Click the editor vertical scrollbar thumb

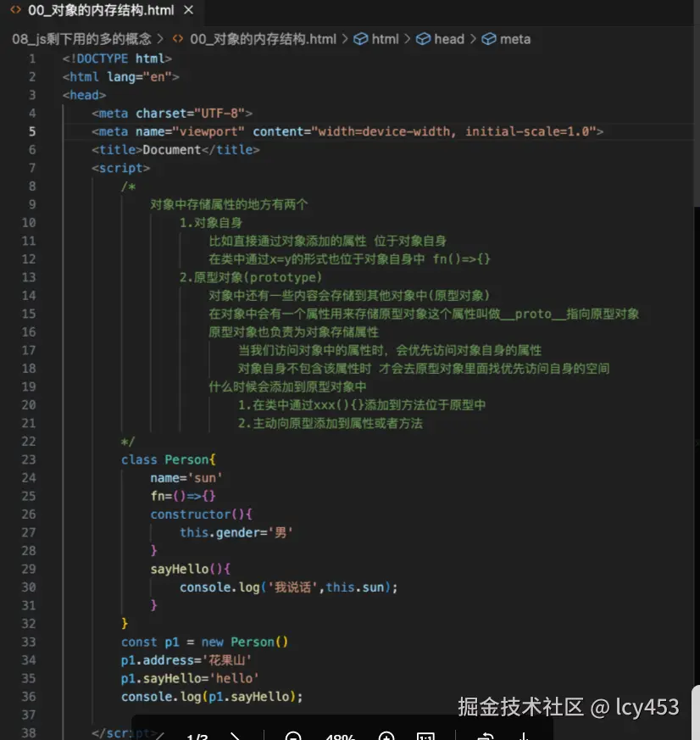(x=697, y=103)
